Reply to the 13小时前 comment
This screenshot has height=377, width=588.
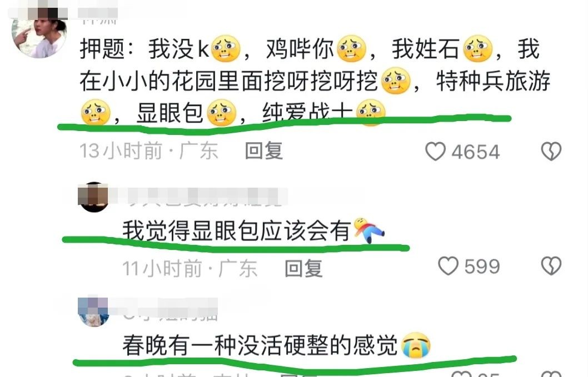click(263, 151)
